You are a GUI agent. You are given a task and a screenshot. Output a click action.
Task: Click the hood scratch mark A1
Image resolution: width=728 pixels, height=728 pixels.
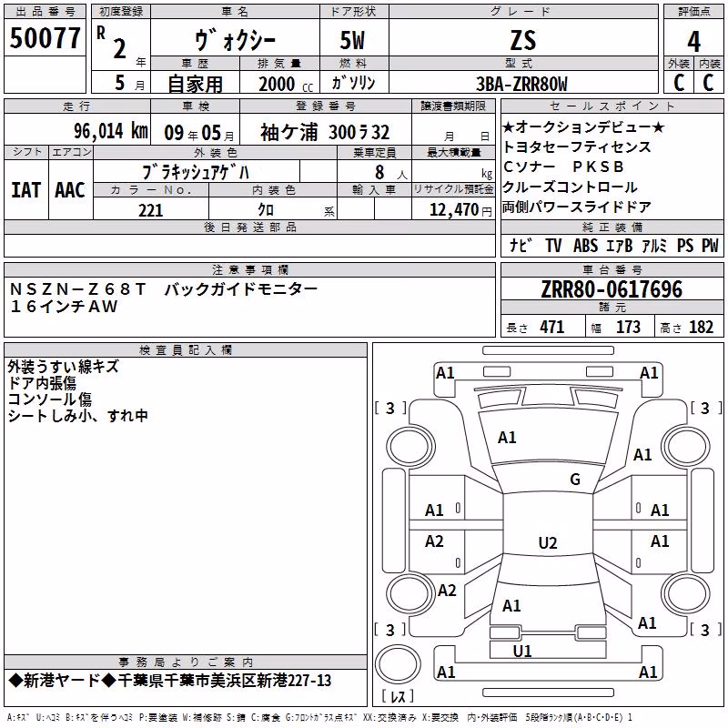point(507,438)
